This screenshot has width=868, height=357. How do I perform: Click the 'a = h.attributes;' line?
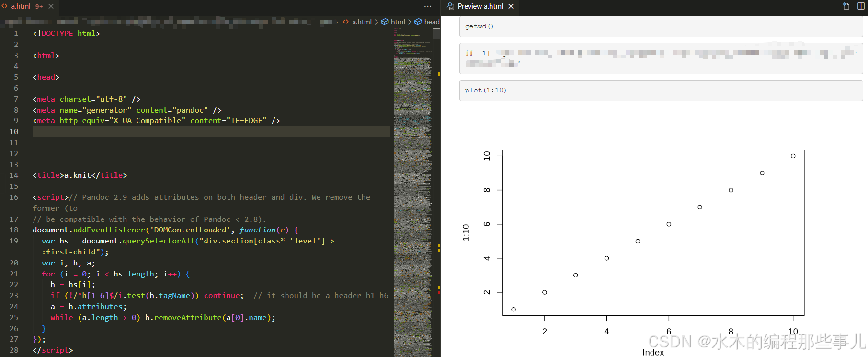pyautogui.click(x=89, y=307)
